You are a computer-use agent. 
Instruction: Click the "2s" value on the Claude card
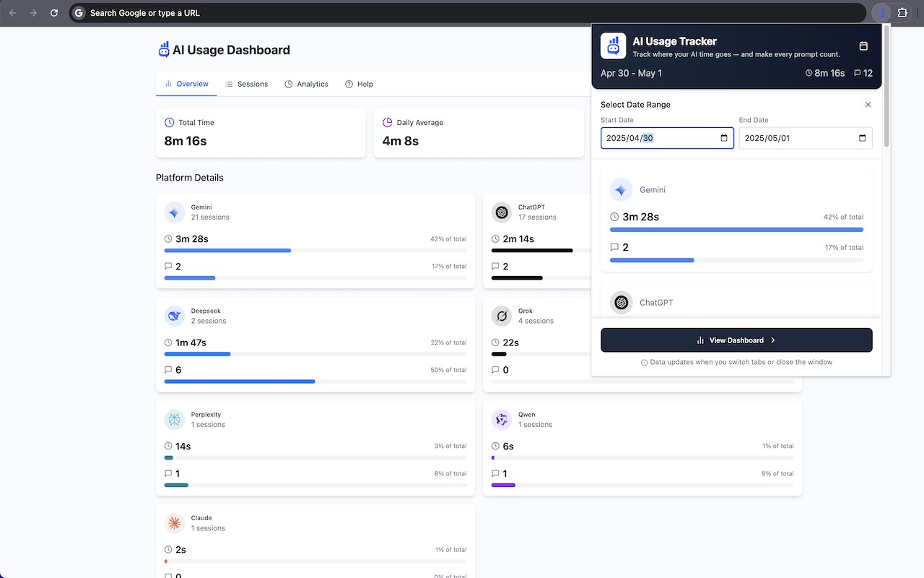tap(180, 550)
